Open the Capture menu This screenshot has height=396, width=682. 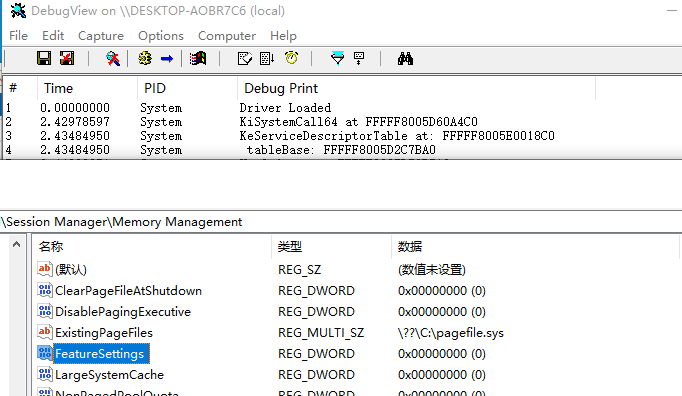[101, 36]
